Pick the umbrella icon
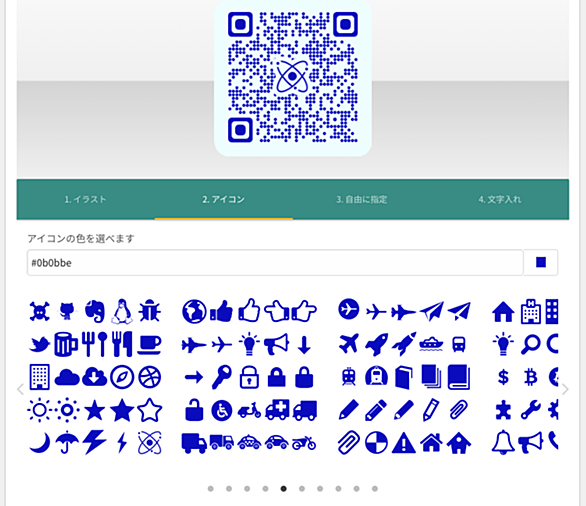586x506 pixels. [67, 442]
